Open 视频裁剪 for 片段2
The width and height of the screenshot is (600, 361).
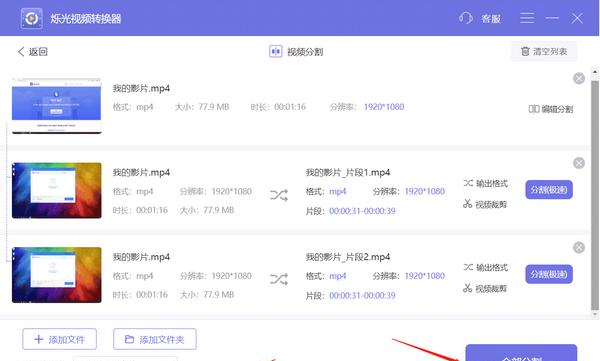(485, 288)
